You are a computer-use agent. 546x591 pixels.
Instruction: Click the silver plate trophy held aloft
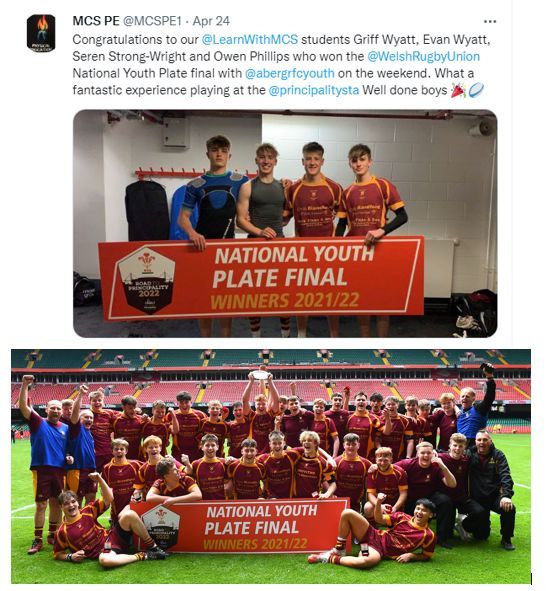point(259,375)
